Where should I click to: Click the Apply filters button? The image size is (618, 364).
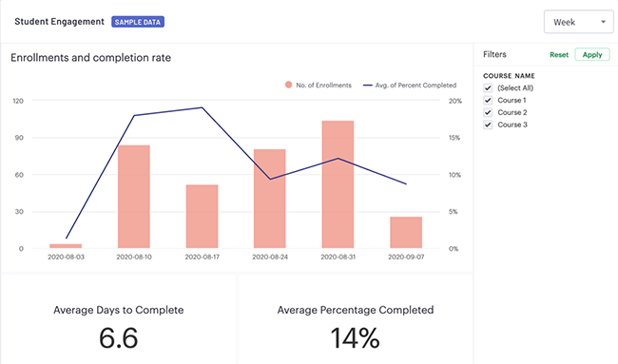(592, 55)
